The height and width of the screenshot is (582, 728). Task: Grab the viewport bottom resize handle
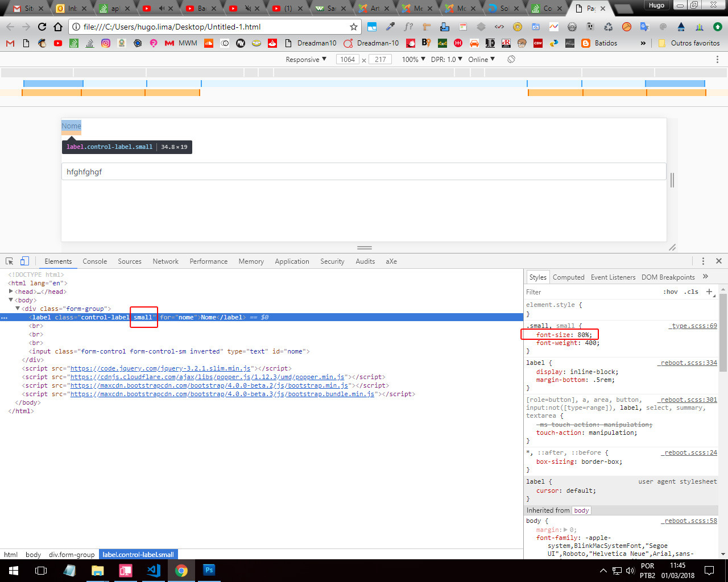(x=365, y=248)
